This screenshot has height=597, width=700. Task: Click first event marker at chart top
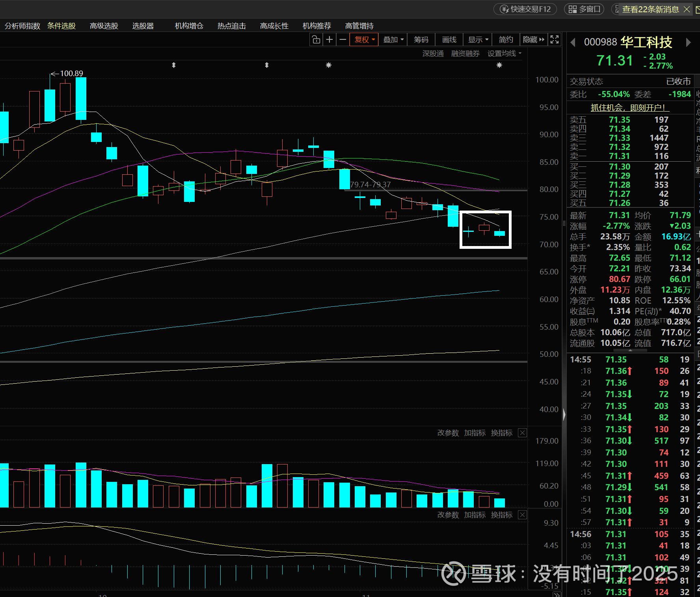[x=174, y=65]
